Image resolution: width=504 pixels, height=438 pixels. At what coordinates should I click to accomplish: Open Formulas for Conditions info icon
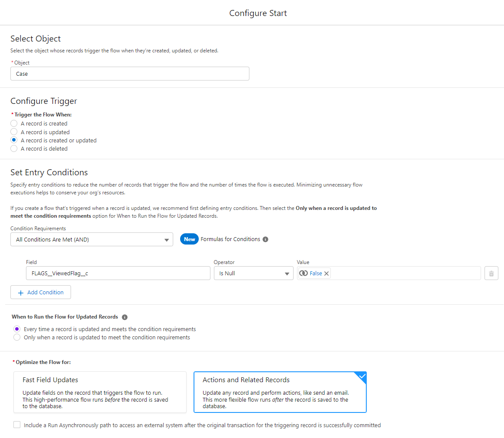(x=265, y=239)
